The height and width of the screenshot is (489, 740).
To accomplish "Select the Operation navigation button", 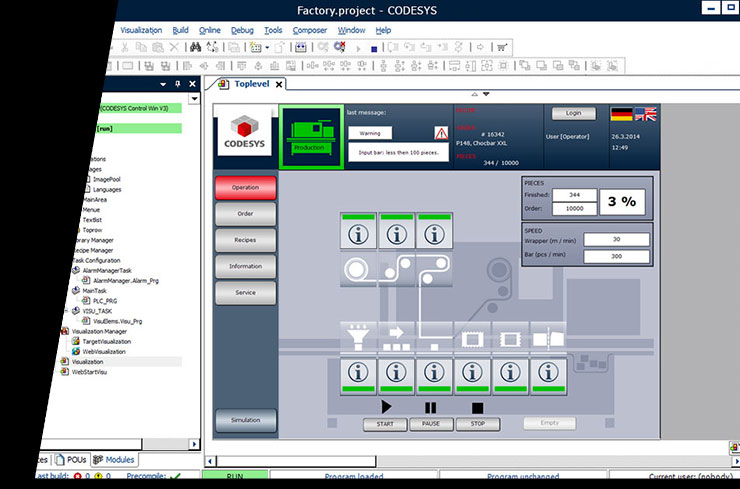I will pos(245,187).
